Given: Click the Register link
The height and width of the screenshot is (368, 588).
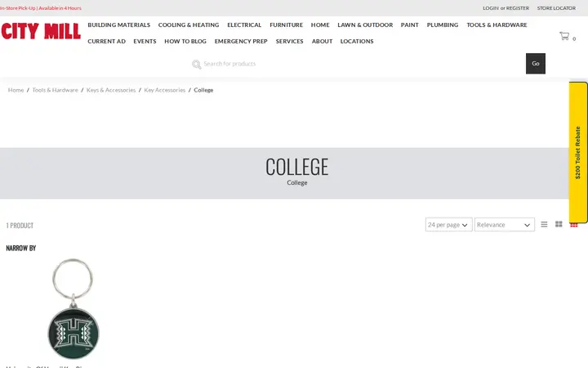Looking at the screenshot, I should [518, 8].
